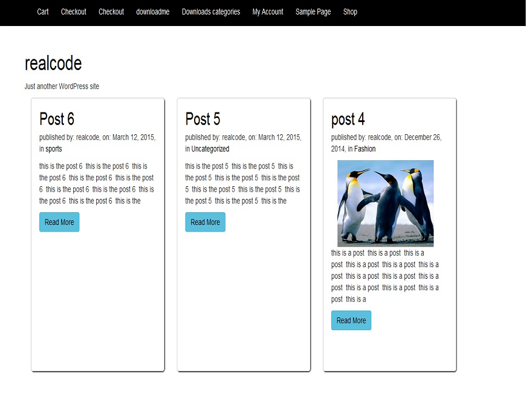The width and height of the screenshot is (532, 399).
Task: Open the Post 5 article title
Action: pos(203,119)
